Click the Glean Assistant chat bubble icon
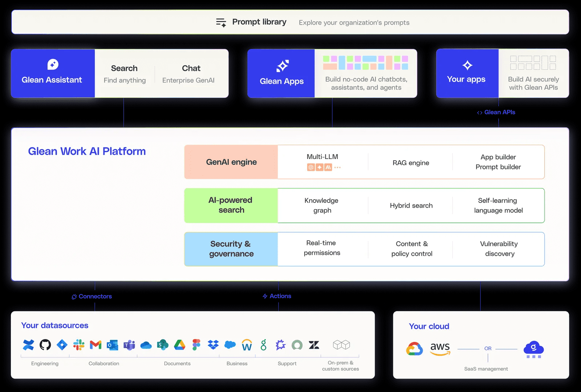Image resolution: width=581 pixels, height=392 pixels. pos(53,65)
